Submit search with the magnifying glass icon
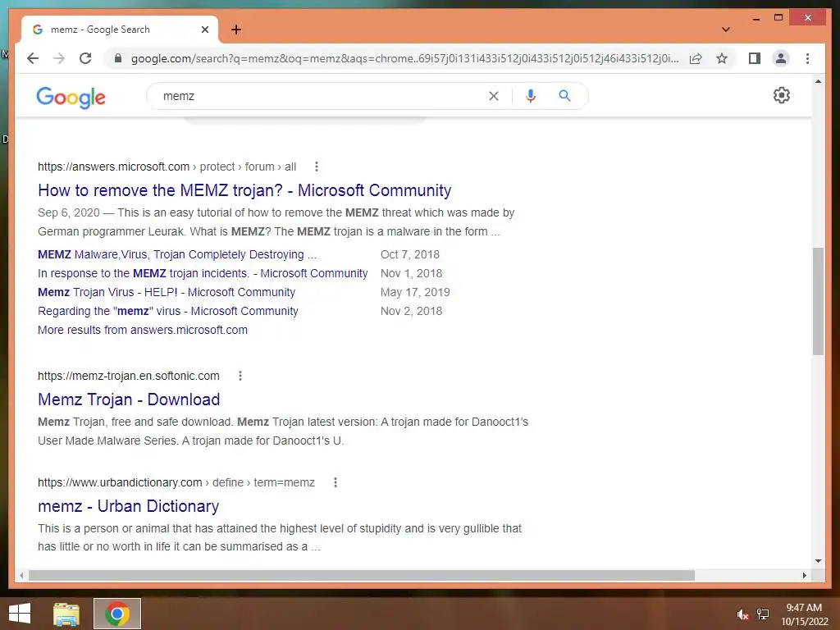 [564, 96]
